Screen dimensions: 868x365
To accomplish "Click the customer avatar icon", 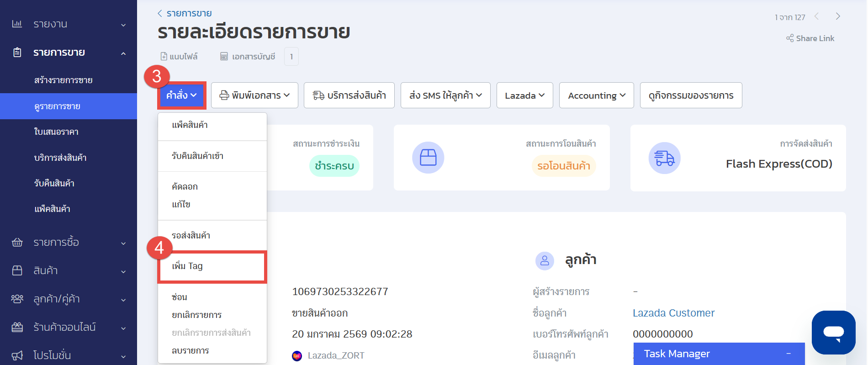I will click(x=544, y=261).
